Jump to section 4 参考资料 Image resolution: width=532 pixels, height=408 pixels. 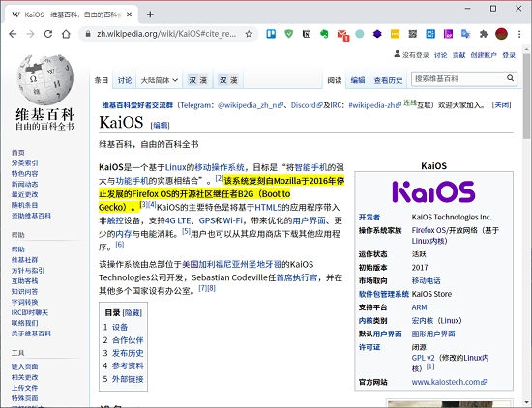click(x=128, y=366)
